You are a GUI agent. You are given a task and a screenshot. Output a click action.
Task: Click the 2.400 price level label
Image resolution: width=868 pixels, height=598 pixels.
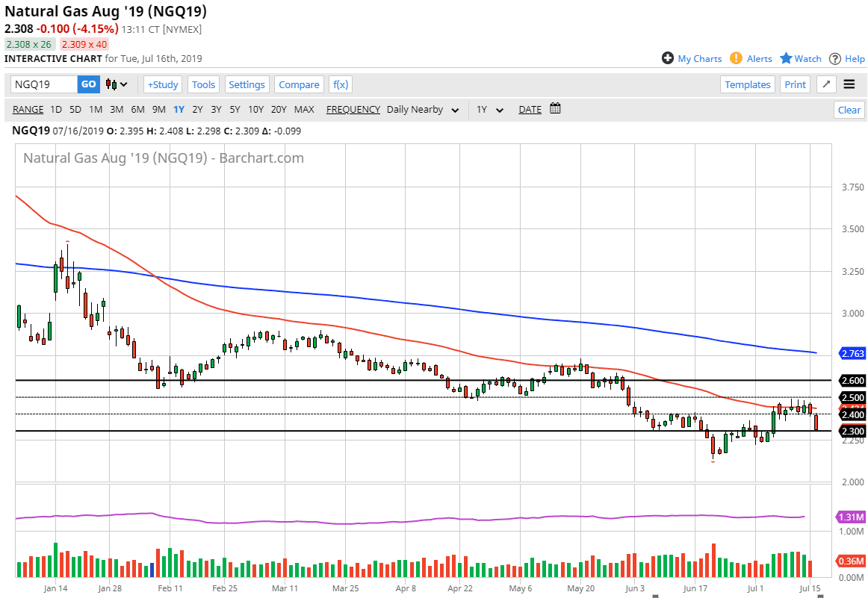(x=852, y=414)
